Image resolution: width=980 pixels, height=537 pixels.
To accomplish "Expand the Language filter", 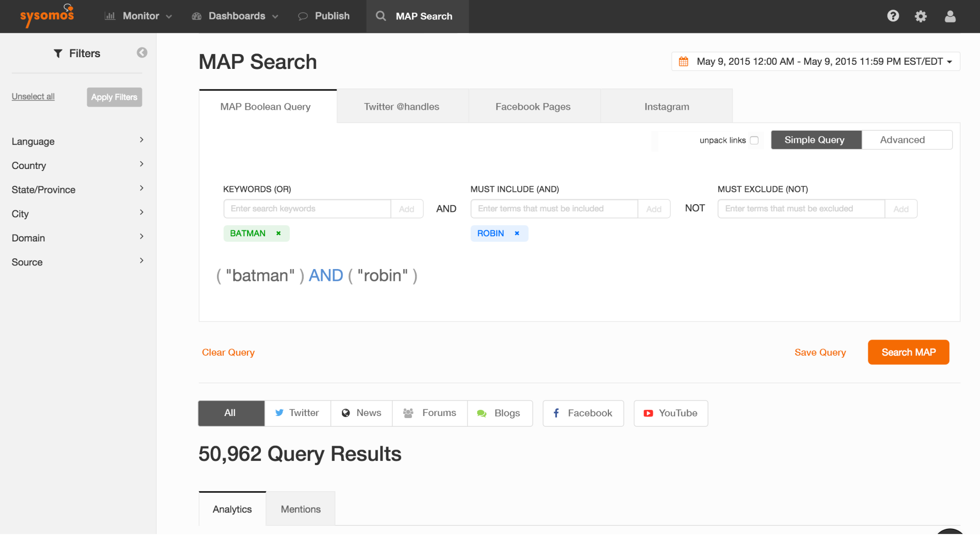I will [x=77, y=141].
